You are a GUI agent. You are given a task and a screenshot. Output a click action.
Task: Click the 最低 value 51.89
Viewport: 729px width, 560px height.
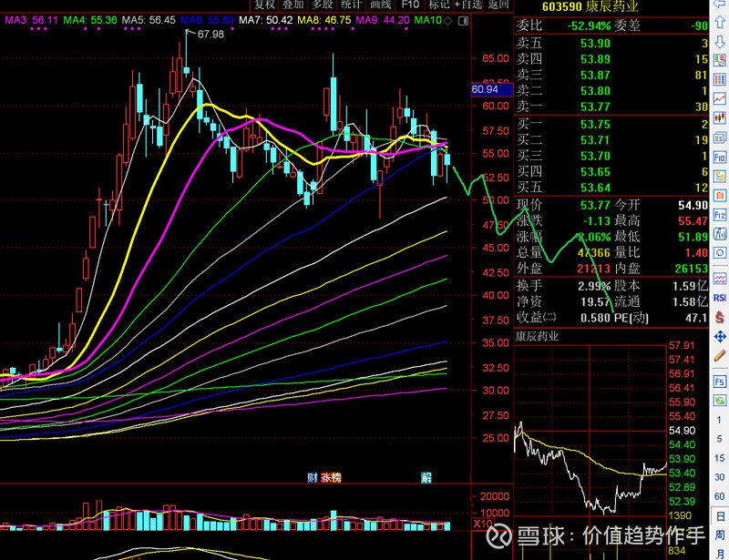[693, 237]
